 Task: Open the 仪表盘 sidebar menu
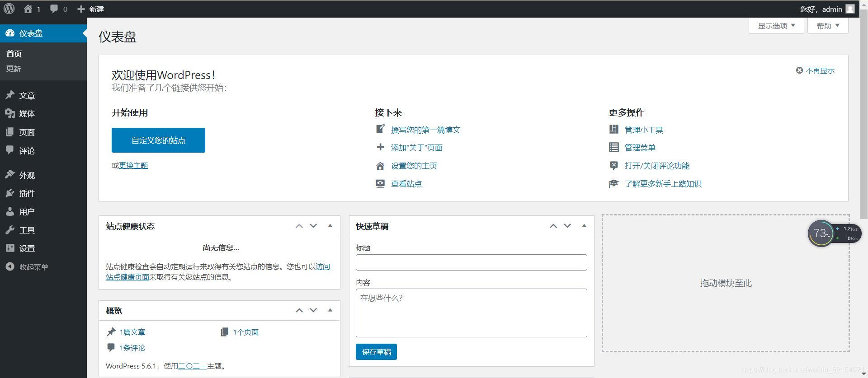tap(43, 33)
